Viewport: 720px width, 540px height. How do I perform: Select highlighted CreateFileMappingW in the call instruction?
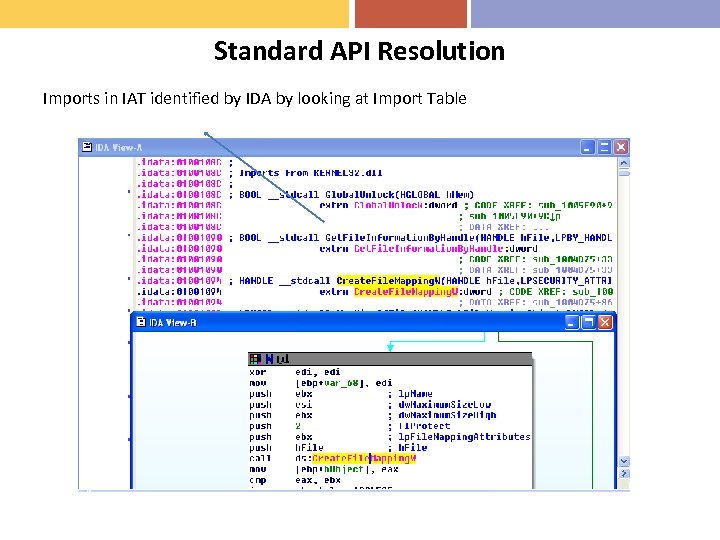(x=364, y=458)
